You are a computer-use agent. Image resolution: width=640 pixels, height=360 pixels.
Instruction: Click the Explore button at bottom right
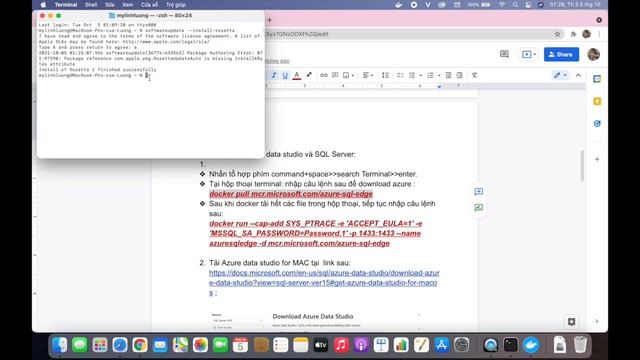pyautogui.click(x=571, y=322)
